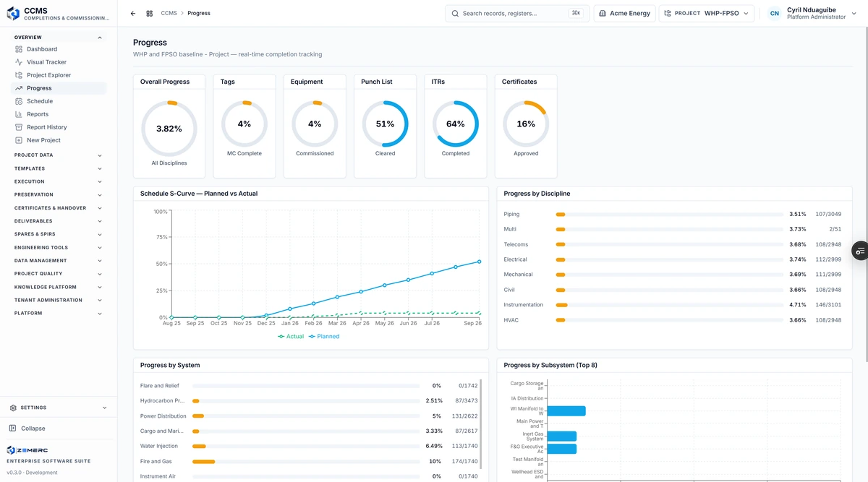
Task: Click the Fire and Gas system row
Action: (310, 461)
